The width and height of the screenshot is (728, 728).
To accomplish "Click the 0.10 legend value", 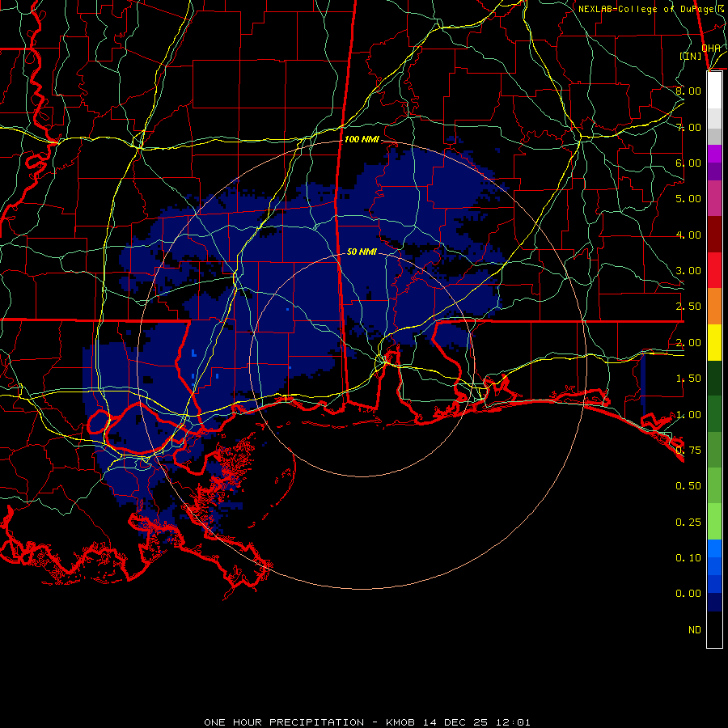I will 688,558.
